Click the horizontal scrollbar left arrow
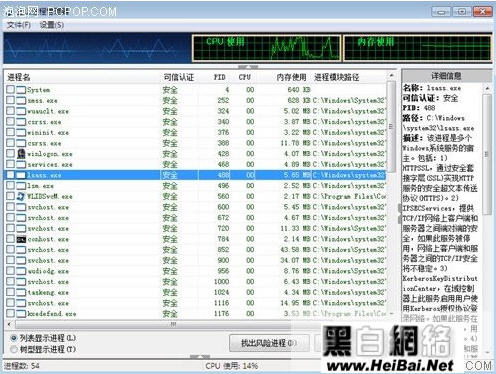The height and width of the screenshot is (374, 496). (x=9, y=324)
